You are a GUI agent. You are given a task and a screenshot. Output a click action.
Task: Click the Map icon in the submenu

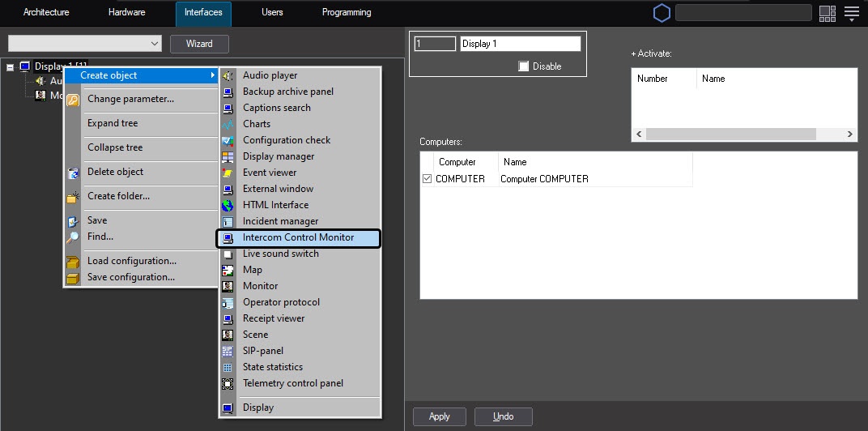tap(228, 270)
